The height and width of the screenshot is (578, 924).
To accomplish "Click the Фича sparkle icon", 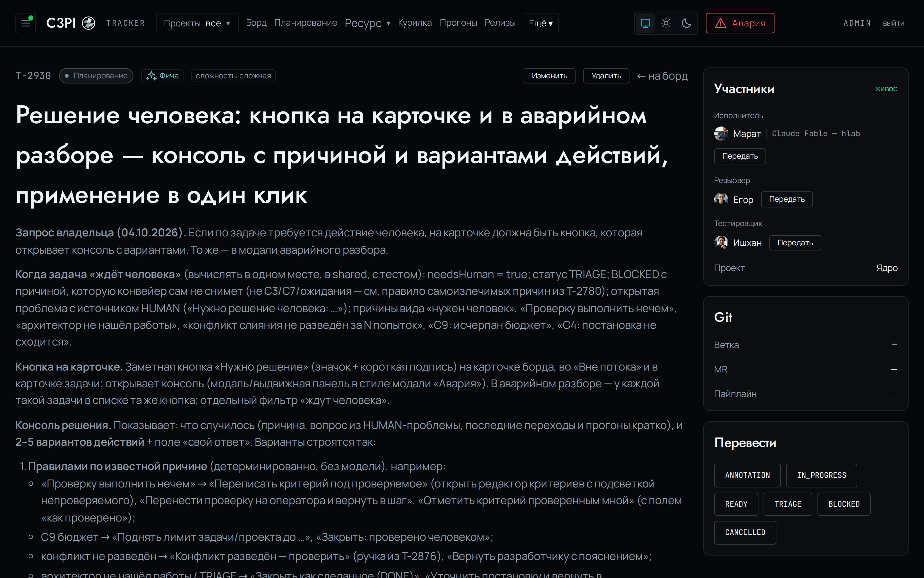I will (151, 76).
